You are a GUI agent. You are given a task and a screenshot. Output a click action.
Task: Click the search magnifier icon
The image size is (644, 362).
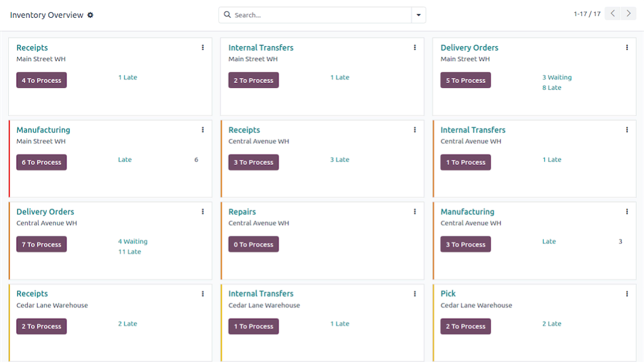coord(227,15)
